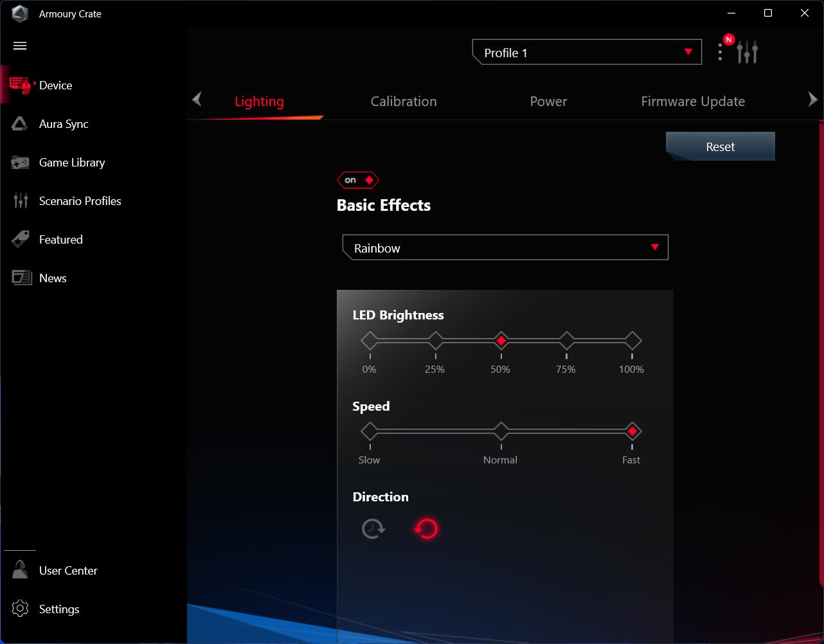This screenshot has height=644, width=824.
Task: Toggle lighting on/off switch
Action: [358, 180]
